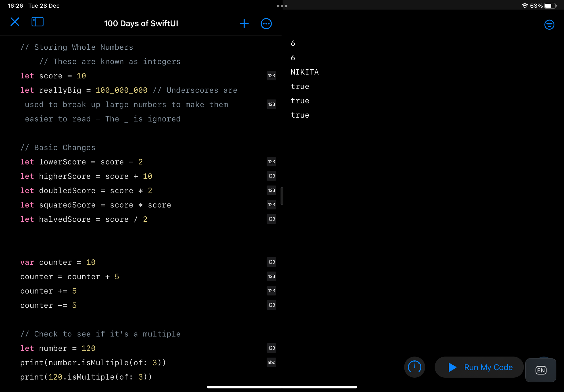The height and width of the screenshot is (392, 564).
Task: Select the last 'true' console output
Action: click(300, 115)
